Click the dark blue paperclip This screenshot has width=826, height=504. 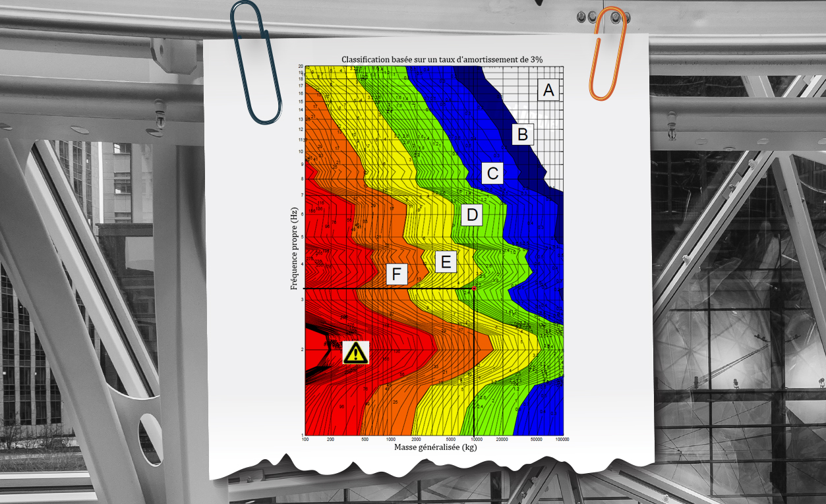pos(256,61)
